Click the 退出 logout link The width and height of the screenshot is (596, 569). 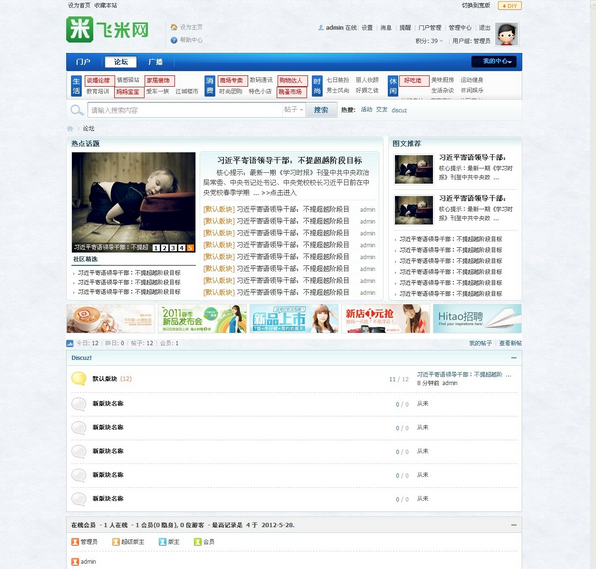485,27
